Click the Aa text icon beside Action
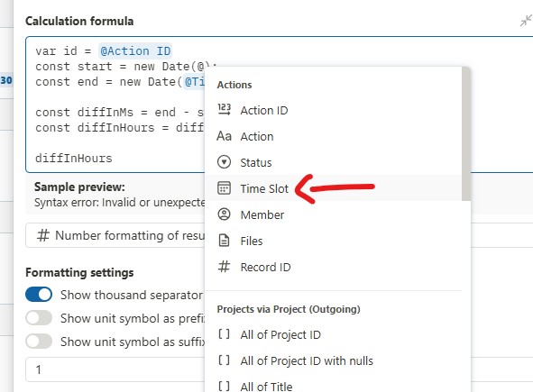This screenshot has width=533, height=392. 224,136
